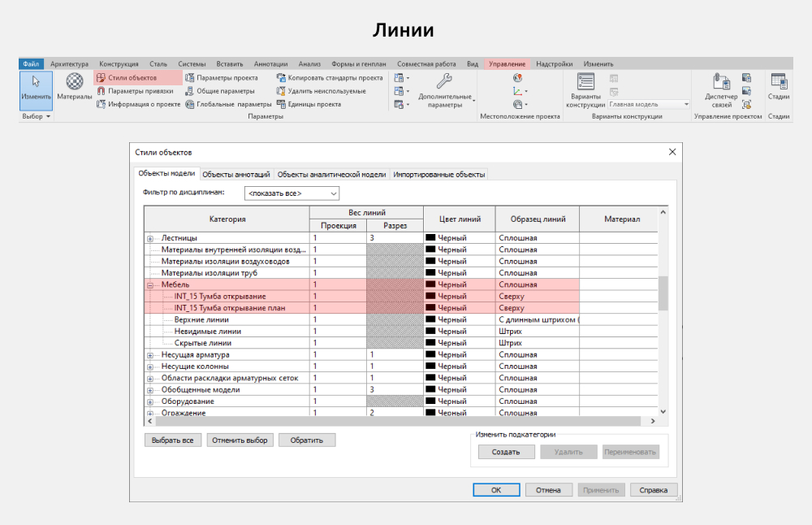This screenshot has width=812, height=525.
Task: Select the INT_15 Тумба открывание план row
Action: point(361,308)
